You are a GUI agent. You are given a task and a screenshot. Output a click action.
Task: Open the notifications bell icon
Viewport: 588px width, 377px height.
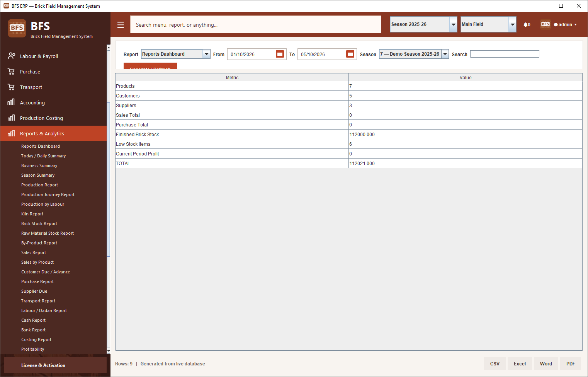click(527, 25)
